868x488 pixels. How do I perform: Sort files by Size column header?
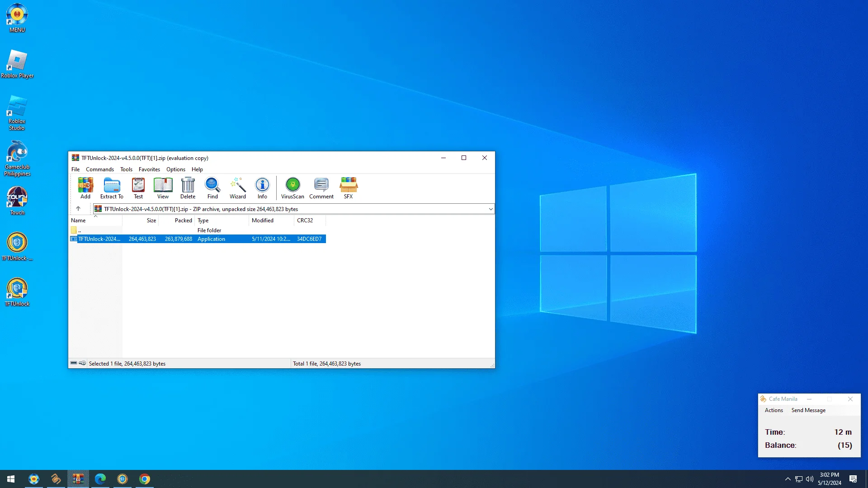[x=140, y=221]
